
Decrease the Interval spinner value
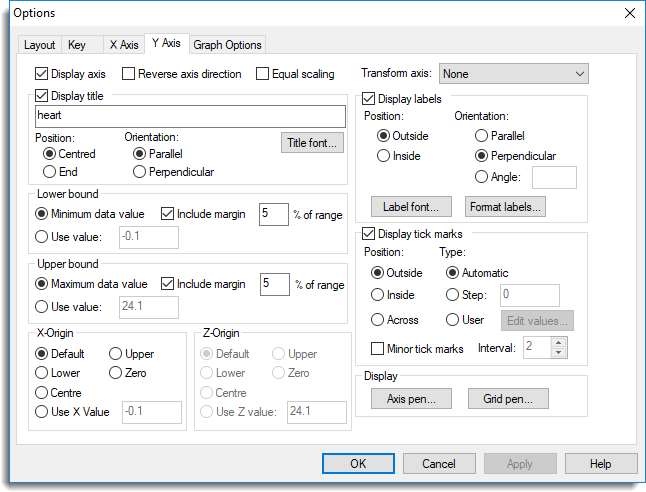[559, 352]
